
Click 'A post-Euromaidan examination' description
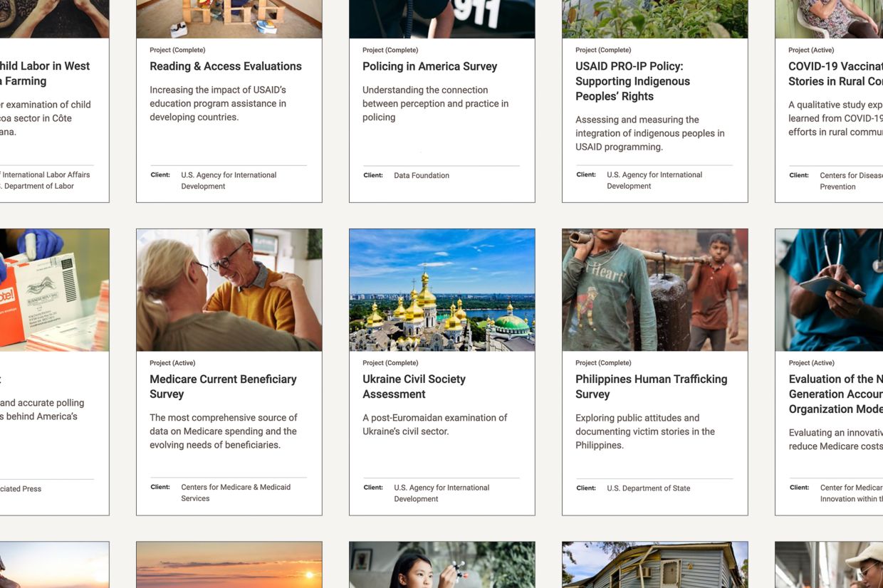[x=435, y=424]
